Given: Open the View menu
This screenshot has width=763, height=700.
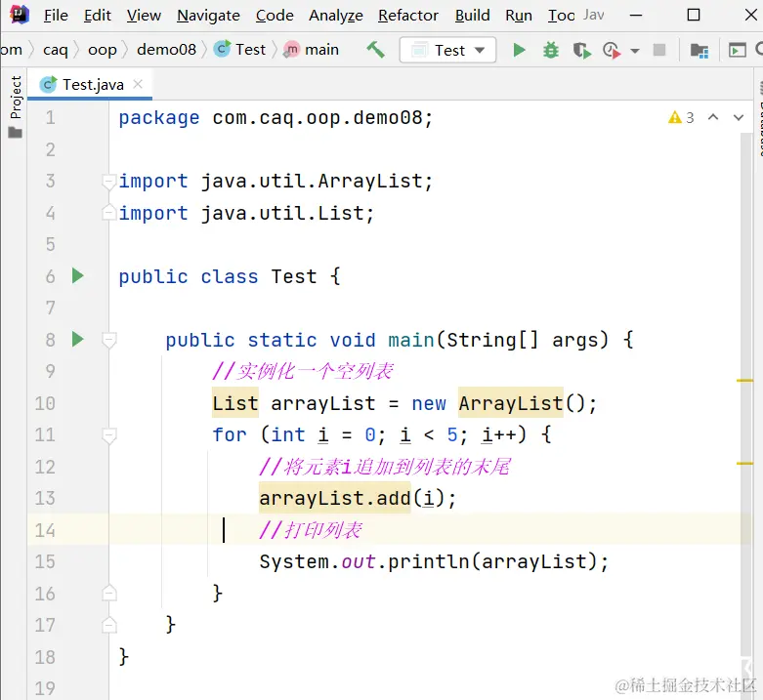Looking at the screenshot, I should pos(144,16).
